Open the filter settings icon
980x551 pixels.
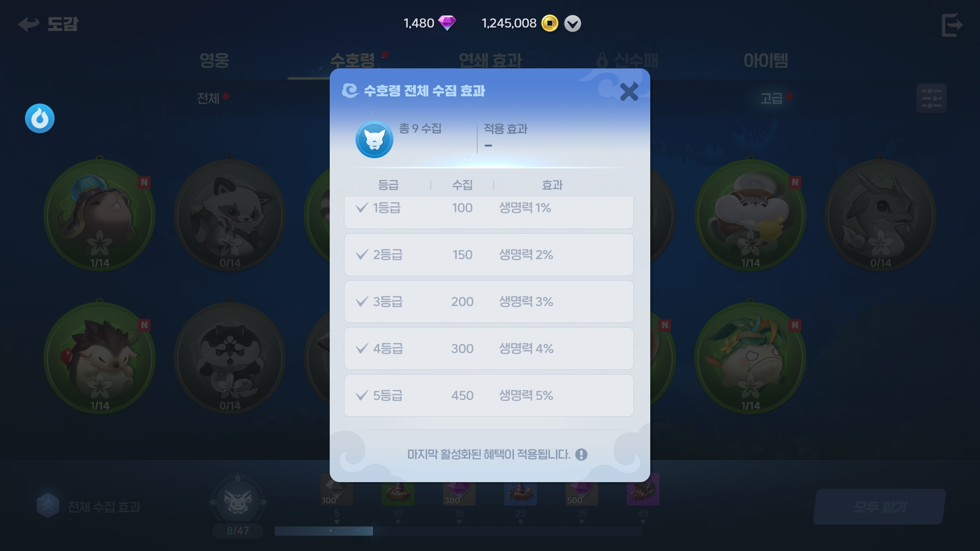[x=932, y=98]
